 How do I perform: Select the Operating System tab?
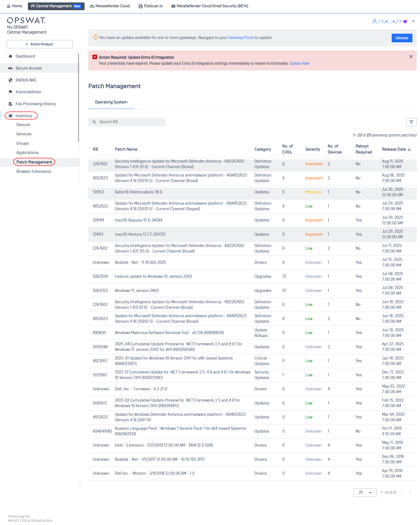click(x=111, y=102)
